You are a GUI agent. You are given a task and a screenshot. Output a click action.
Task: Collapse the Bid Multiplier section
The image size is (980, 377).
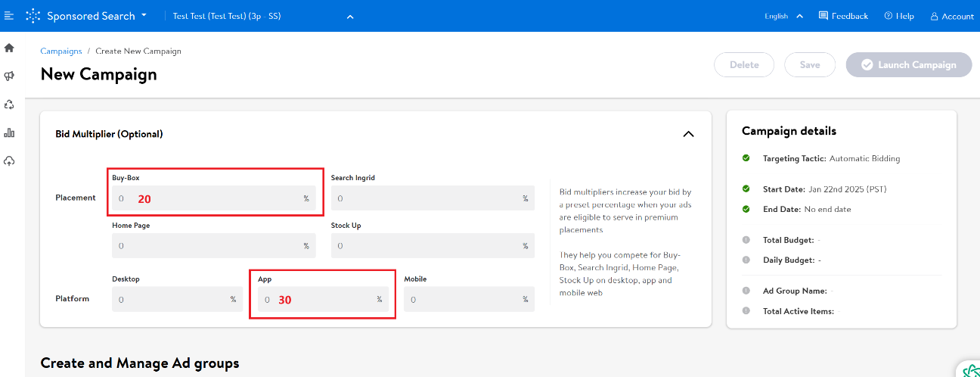(x=688, y=134)
